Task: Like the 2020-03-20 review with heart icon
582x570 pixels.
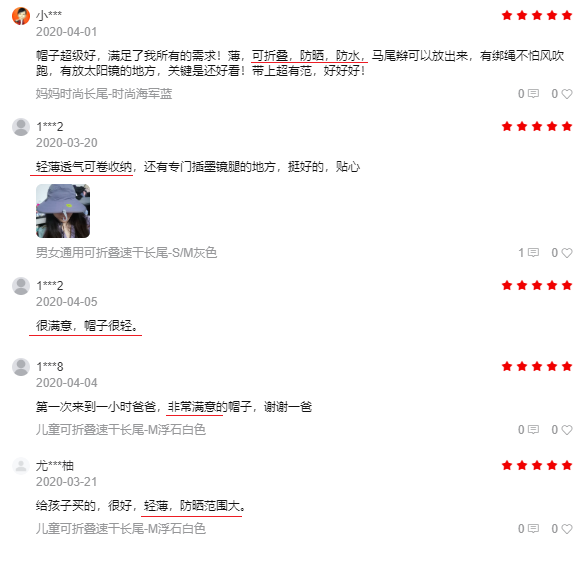Action: pyautogui.click(x=567, y=253)
